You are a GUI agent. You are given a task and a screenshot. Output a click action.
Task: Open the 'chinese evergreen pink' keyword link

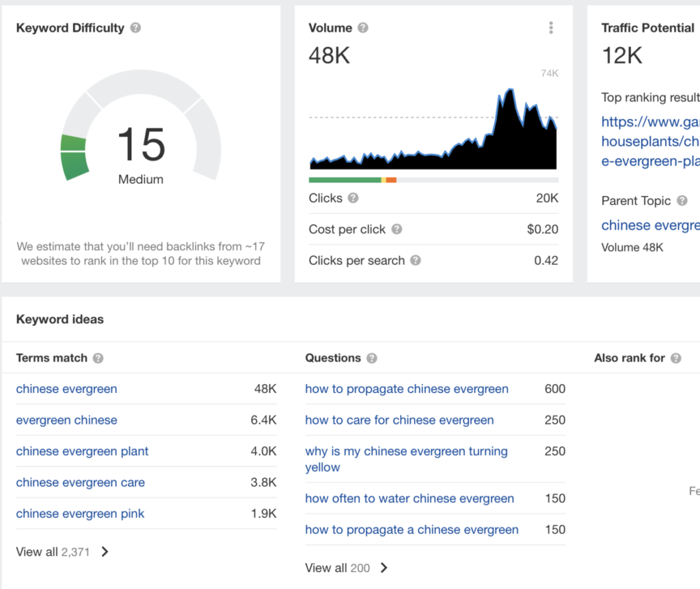coord(81,514)
